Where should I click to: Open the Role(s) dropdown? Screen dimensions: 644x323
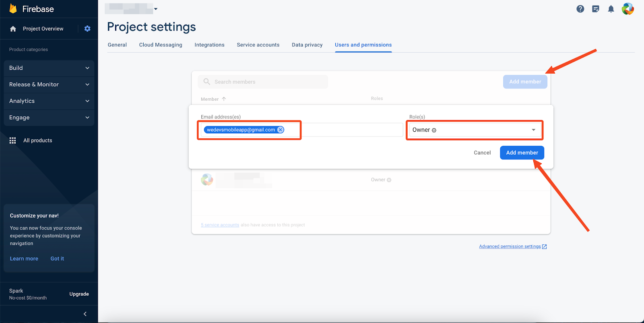(x=474, y=130)
